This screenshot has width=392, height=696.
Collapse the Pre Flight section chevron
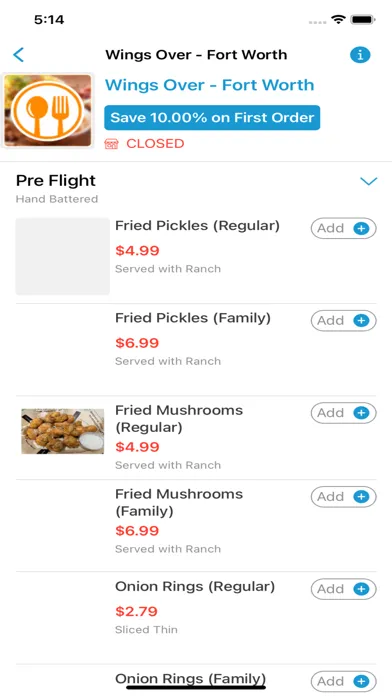(368, 181)
